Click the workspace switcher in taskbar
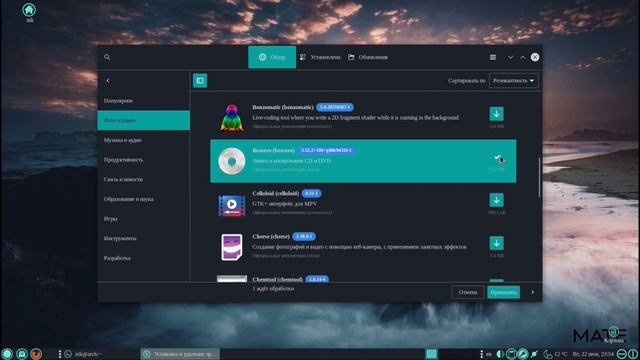 pos(431,354)
